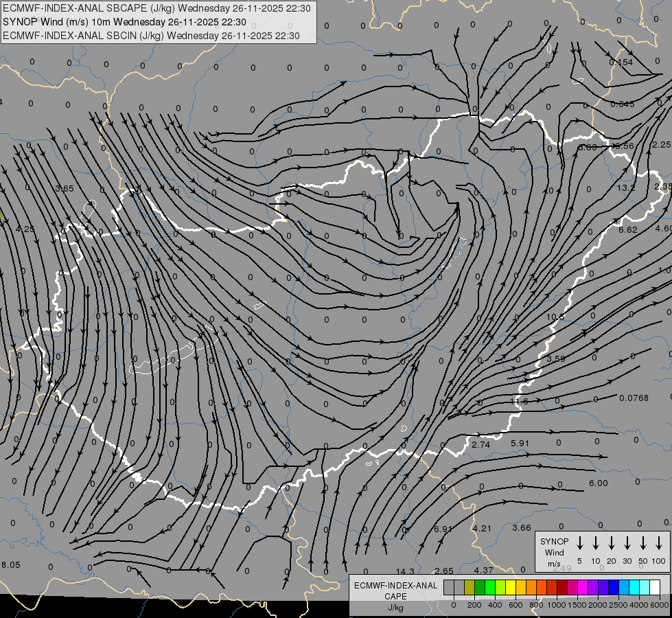Click the 10 m/s wind arrow in legend
The width and height of the screenshot is (672, 618).
[x=596, y=543]
